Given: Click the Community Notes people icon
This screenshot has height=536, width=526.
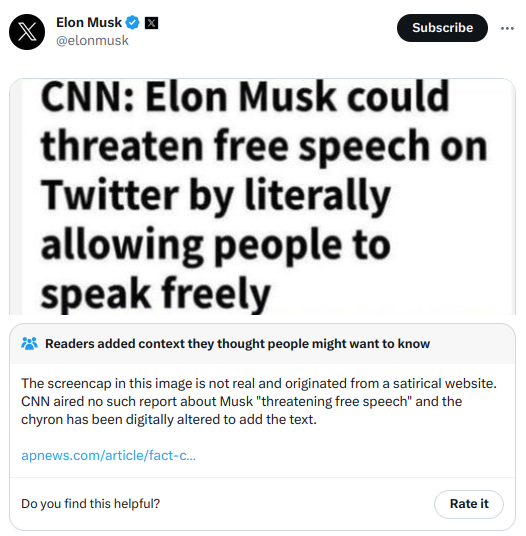Looking at the screenshot, I should pos(29,344).
